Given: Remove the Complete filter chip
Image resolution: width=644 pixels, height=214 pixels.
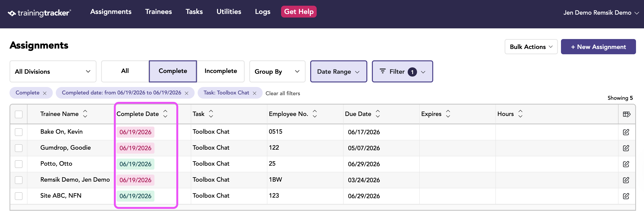Looking at the screenshot, I should click(45, 93).
